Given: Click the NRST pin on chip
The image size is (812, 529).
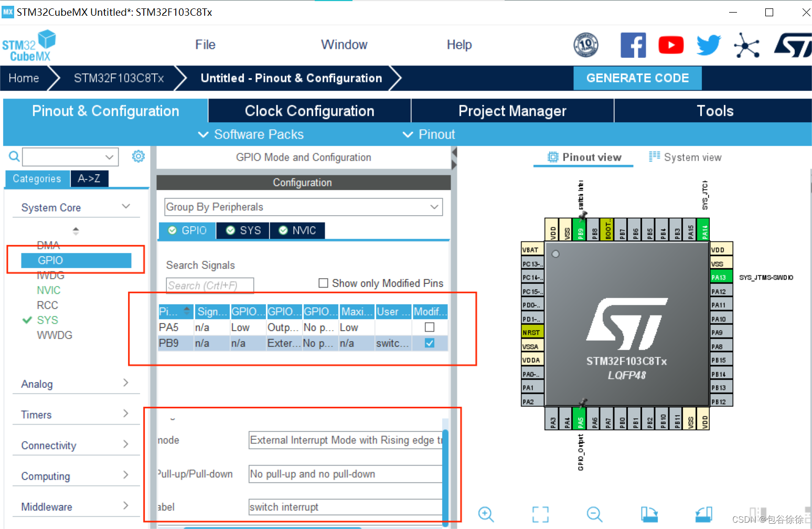Looking at the screenshot, I should pyautogui.click(x=532, y=332).
